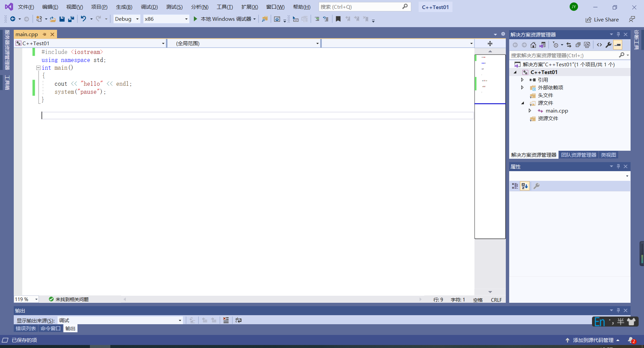Collapse the 源文件 folder
Screen dimensions: 644x348
point(523,103)
